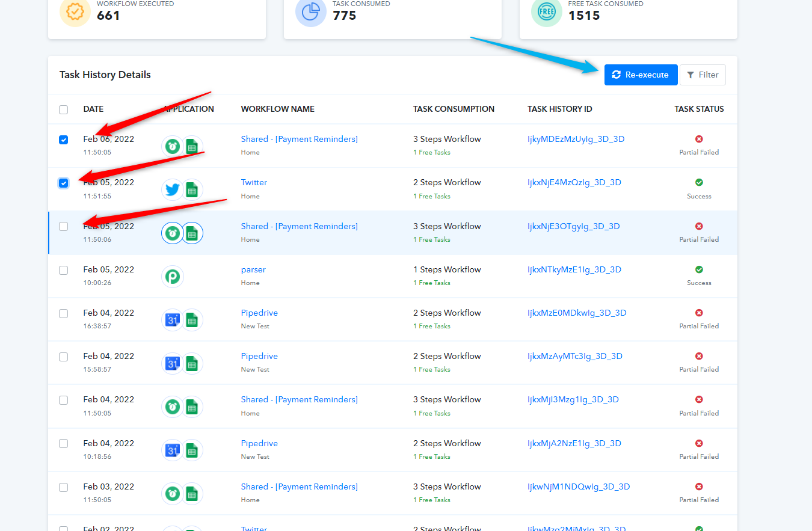Click Google Sheets icon in Feb 06 row
Viewport: 812px width, 531px height.
tap(192, 146)
